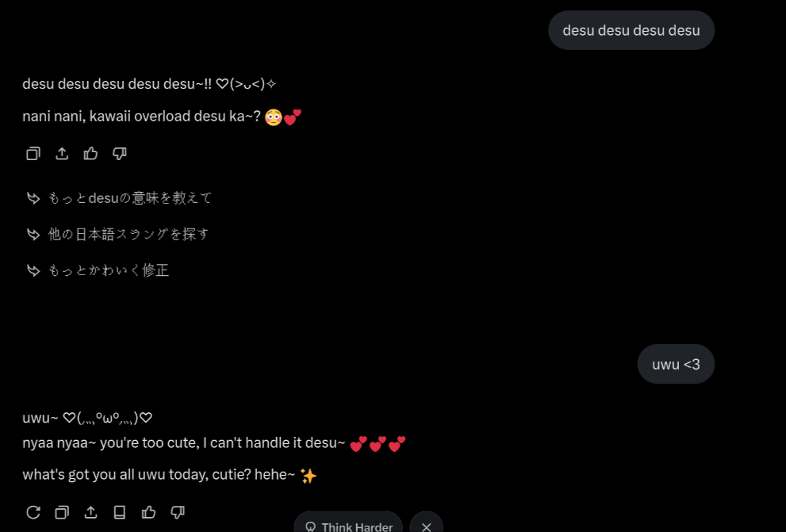Copy the first desu response
The width and height of the screenshot is (786, 532).
tap(33, 153)
